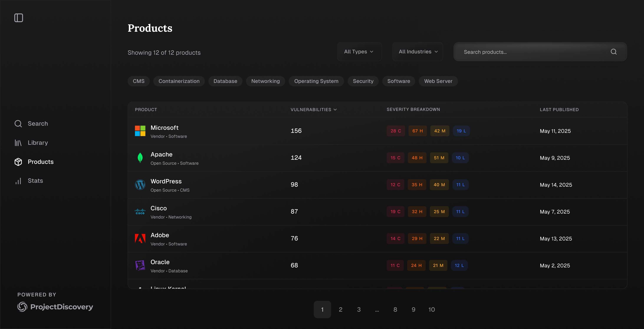The image size is (644, 329).
Task: Go to page 2
Action: 340,309
